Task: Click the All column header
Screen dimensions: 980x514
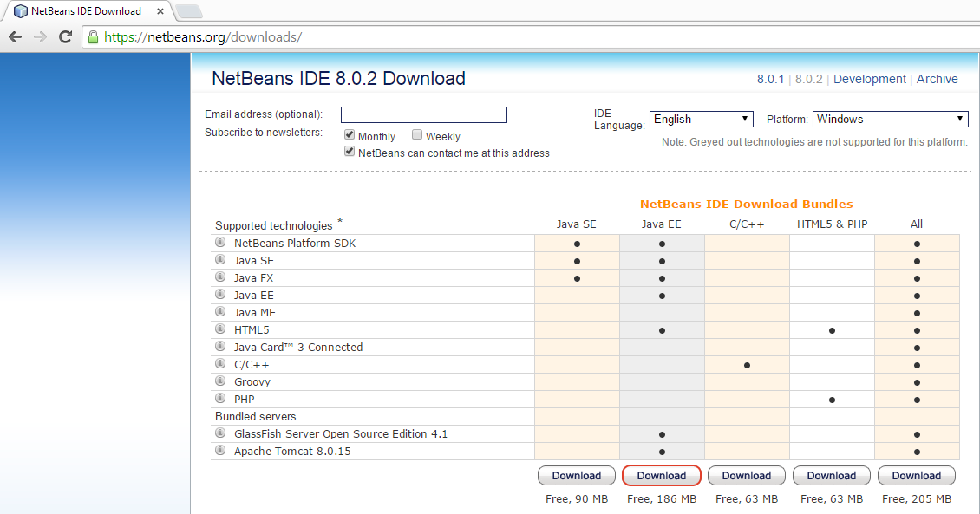Action: 916,224
